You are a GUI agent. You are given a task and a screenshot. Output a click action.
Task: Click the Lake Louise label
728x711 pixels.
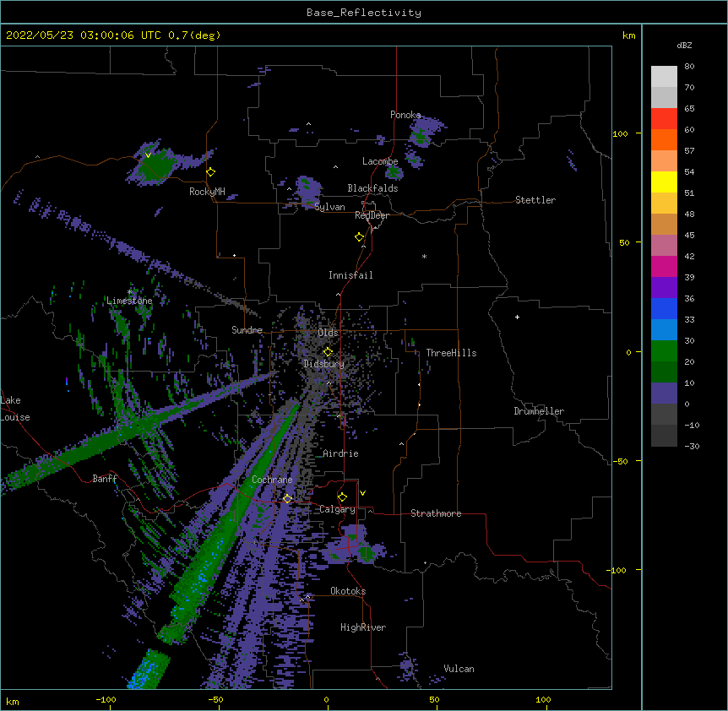tap(14, 409)
